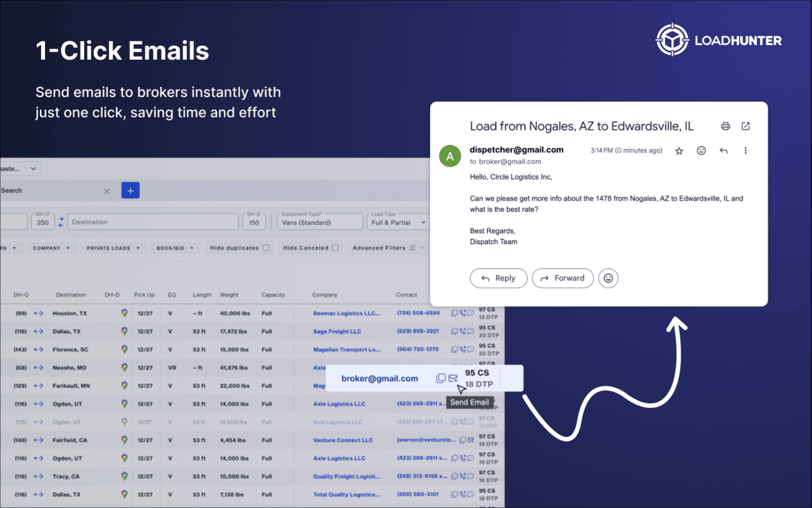Select the 4,454 lbs weight cell
The image size is (812, 508).
[233, 440]
